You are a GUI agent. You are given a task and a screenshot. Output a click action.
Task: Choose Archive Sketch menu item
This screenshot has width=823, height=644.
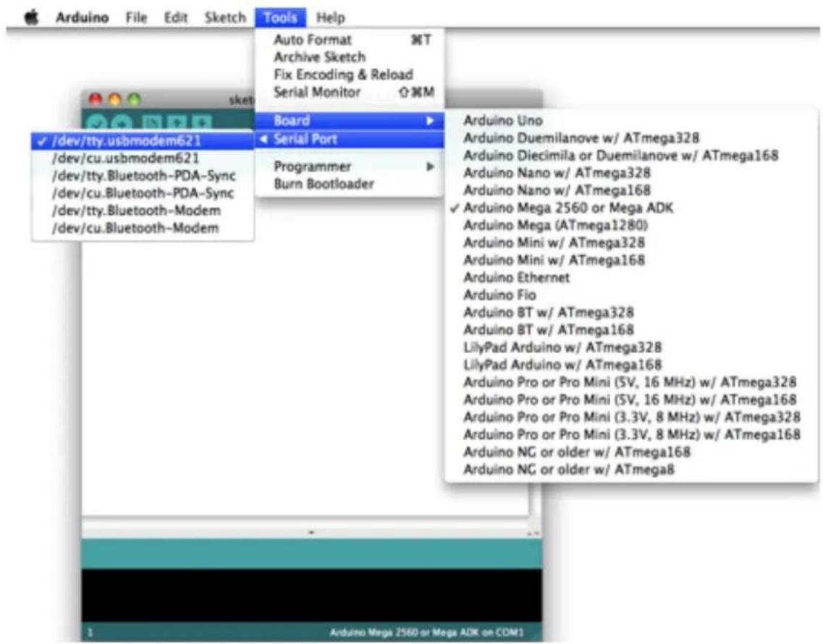(x=350, y=56)
